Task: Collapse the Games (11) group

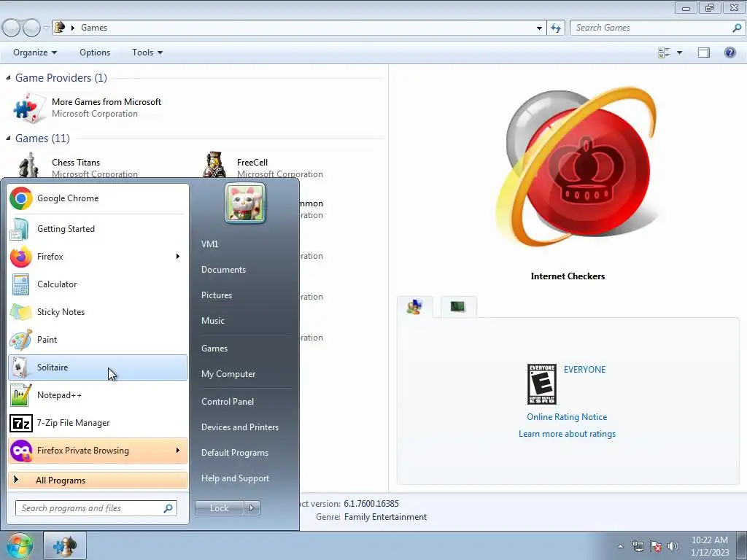Action: pos(8,138)
